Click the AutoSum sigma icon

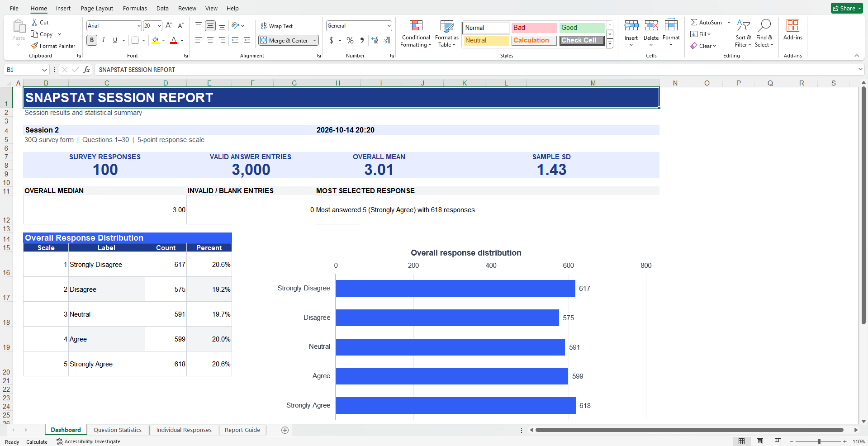pyautogui.click(x=693, y=22)
